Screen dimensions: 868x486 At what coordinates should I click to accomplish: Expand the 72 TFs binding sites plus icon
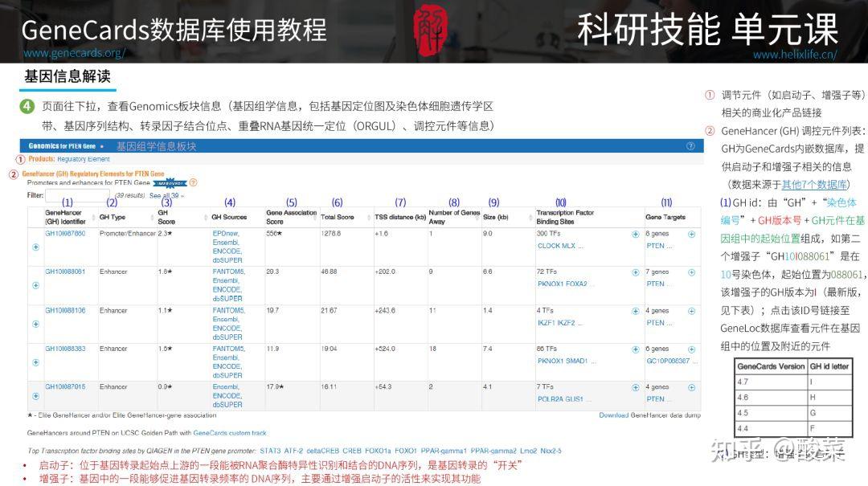(x=636, y=272)
